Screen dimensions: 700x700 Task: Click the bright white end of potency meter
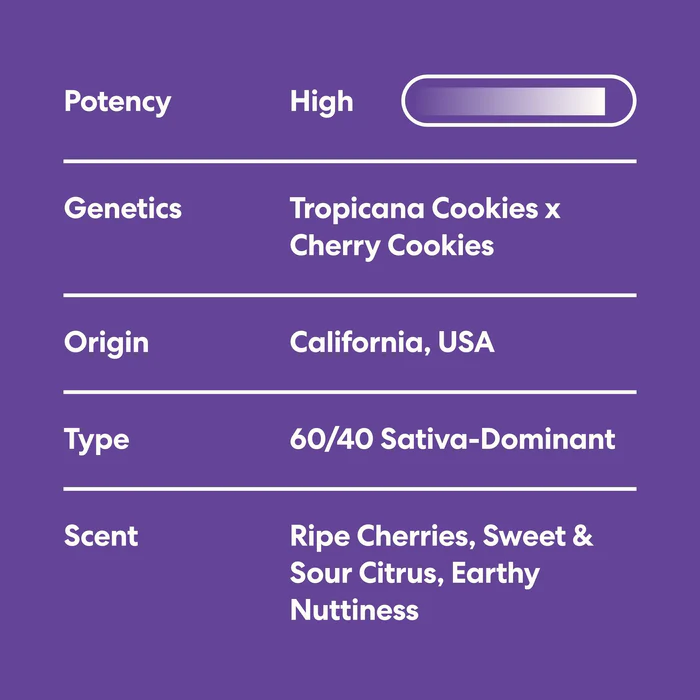(598, 101)
